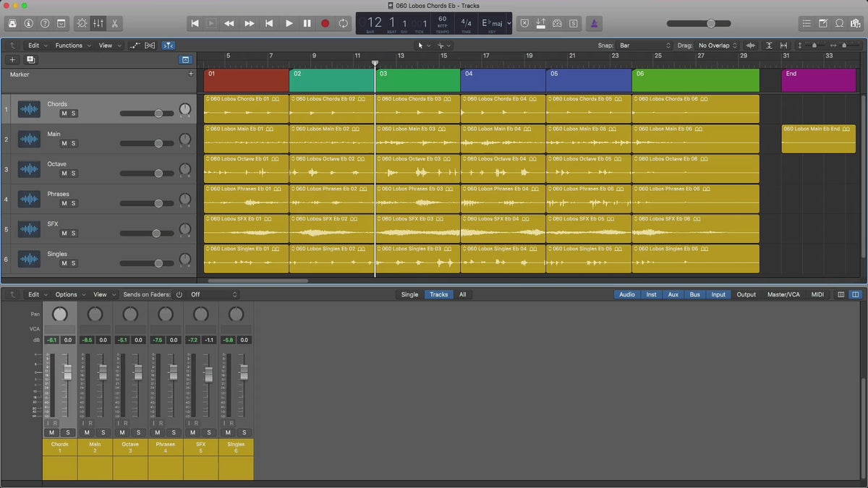Screen dimensions: 868x488
Task: Mute the SFX channel strip in mixer
Action: point(192,432)
